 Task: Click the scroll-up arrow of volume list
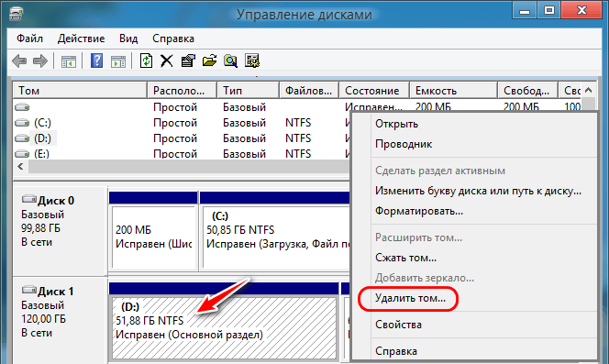pyautogui.click(x=589, y=90)
